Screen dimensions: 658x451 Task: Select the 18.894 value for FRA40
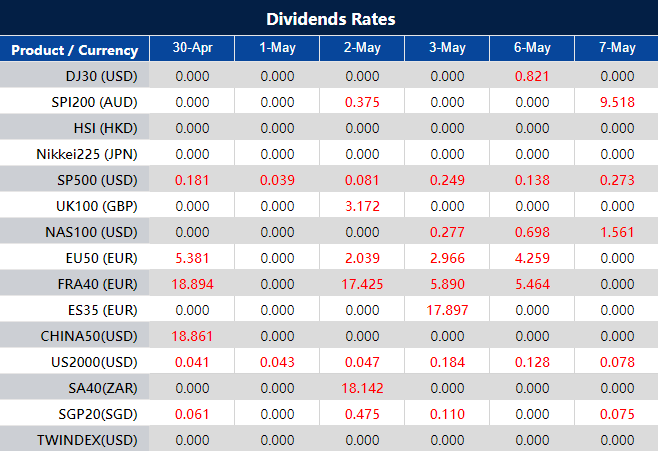pyautogui.click(x=192, y=283)
